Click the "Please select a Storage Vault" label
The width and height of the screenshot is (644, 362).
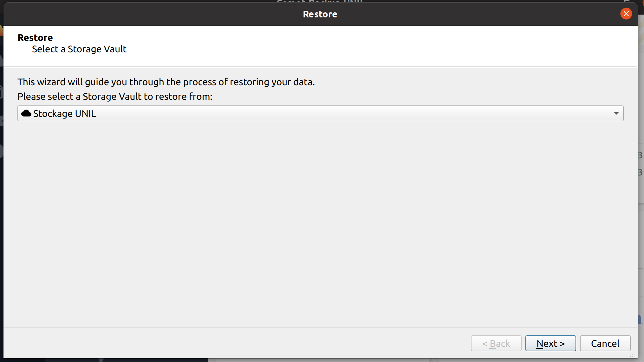coord(115,97)
